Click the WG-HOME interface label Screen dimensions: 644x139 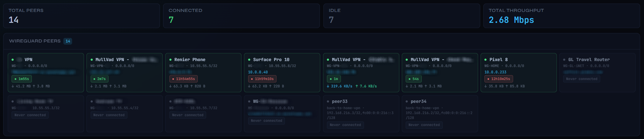[x=492, y=66]
